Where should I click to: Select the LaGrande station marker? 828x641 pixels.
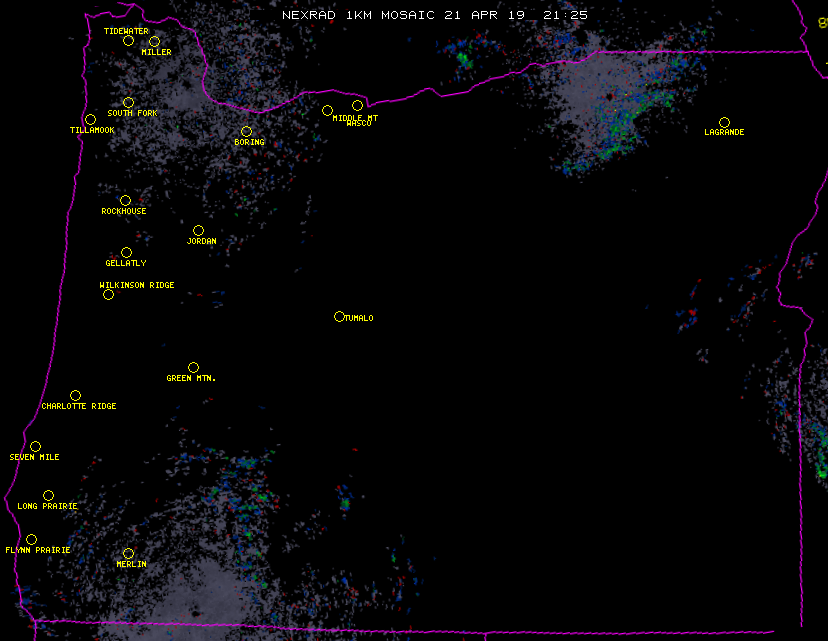724,122
